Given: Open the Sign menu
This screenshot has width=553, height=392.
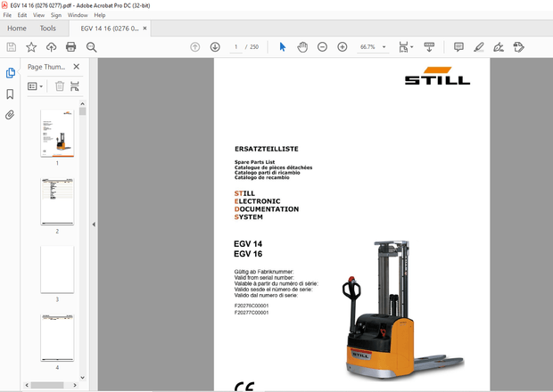Looking at the screenshot, I should [x=55, y=15].
